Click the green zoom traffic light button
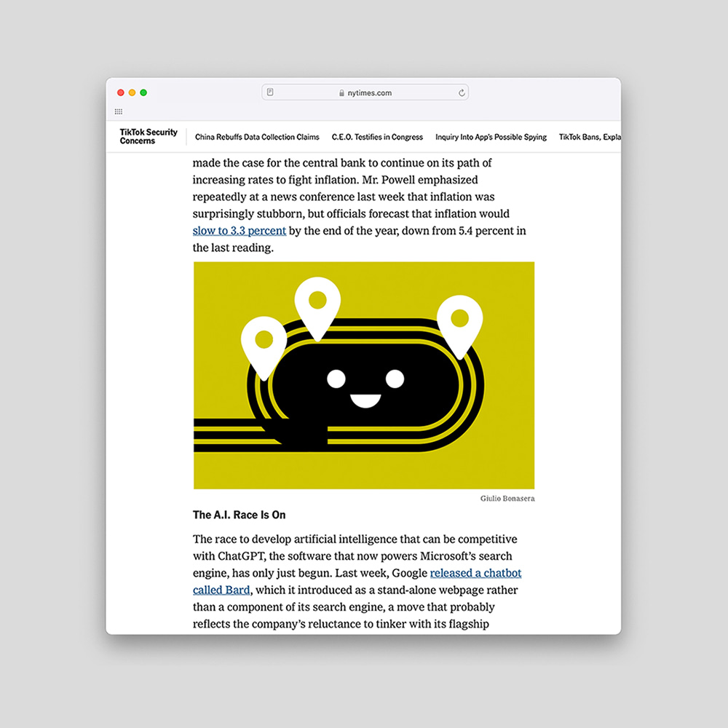The height and width of the screenshot is (728, 728). pyautogui.click(x=143, y=92)
